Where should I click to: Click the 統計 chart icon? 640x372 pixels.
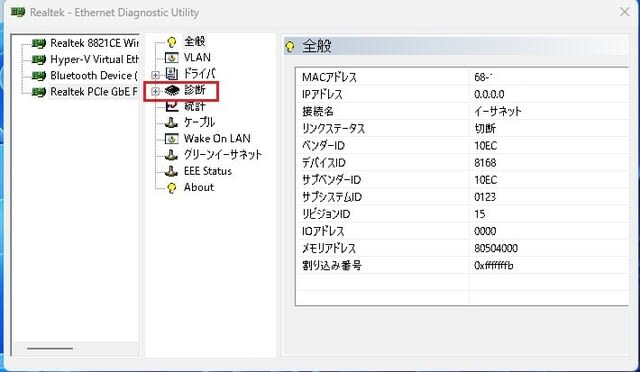pyautogui.click(x=172, y=106)
